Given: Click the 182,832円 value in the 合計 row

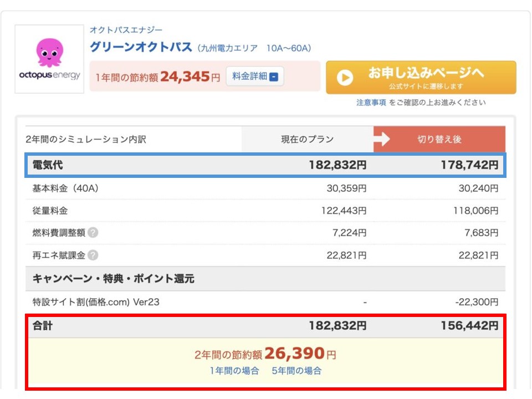Looking at the screenshot, I should pyautogui.click(x=337, y=326).
